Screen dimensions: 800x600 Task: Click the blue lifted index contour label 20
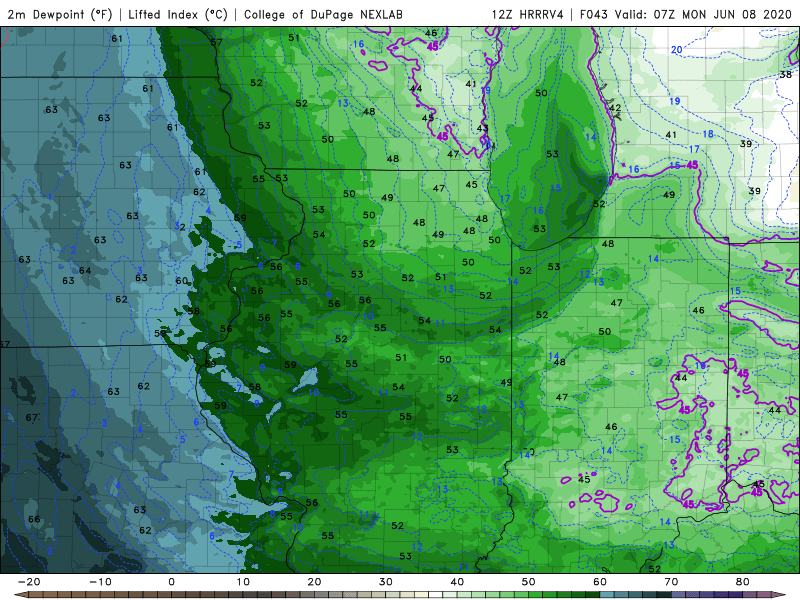(x=677, y=50)
